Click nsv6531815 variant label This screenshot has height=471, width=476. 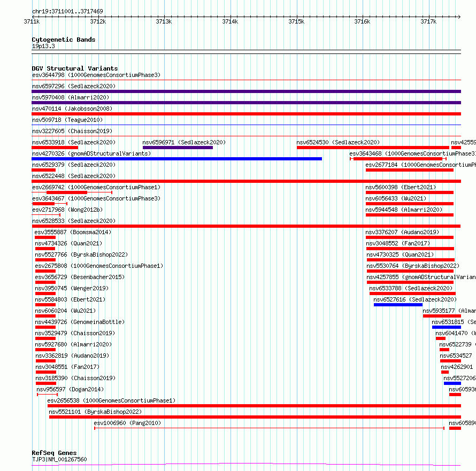coord(454,322)
